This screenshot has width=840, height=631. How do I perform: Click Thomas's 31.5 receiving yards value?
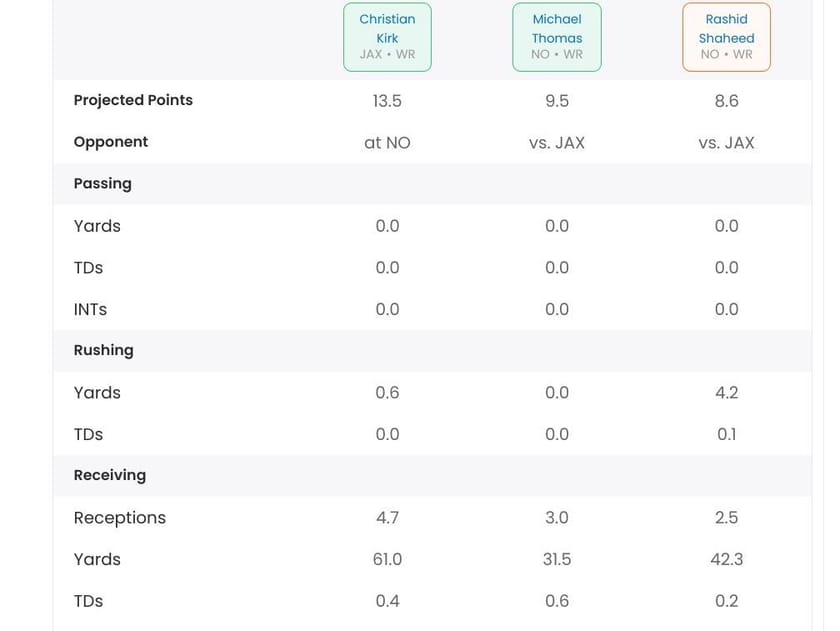click(557, 559)
